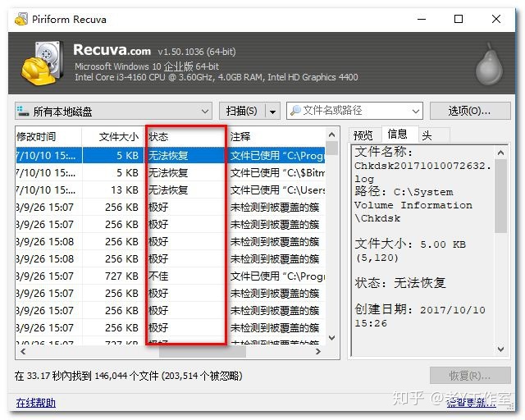Click the file list horizontal scrollbar thumb
The height and width of the screenshot is (420, 525).
coord(203,352)
